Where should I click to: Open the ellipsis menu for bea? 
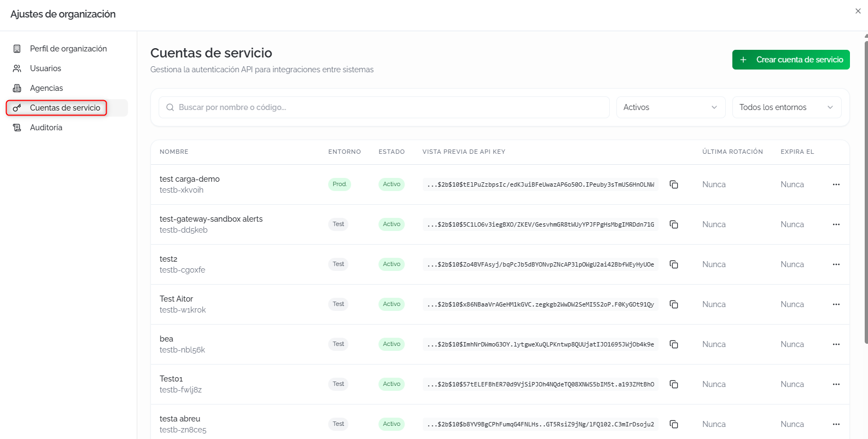836,344
